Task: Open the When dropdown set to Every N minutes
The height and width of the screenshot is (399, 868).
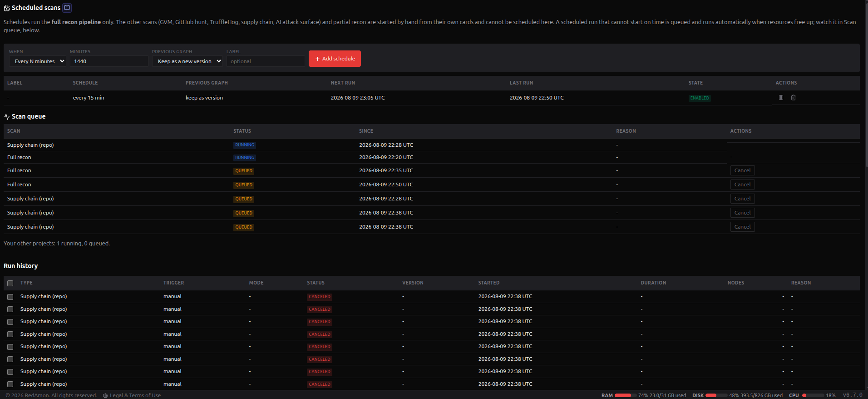Action: click(x=38, y=61)
